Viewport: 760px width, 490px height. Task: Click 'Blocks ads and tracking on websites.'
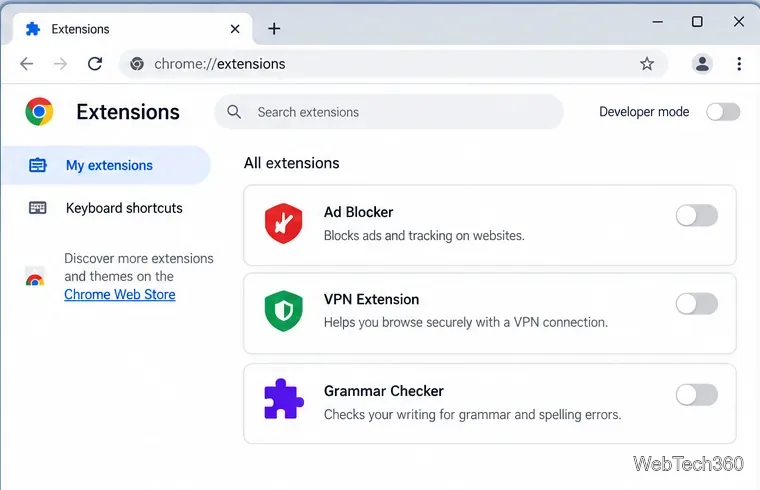(424, 236)
